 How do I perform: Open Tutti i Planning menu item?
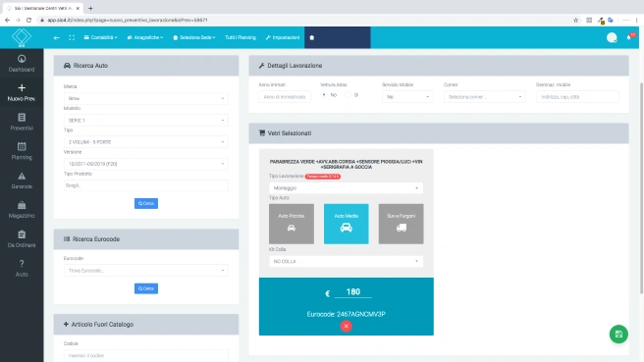(241, 37)
